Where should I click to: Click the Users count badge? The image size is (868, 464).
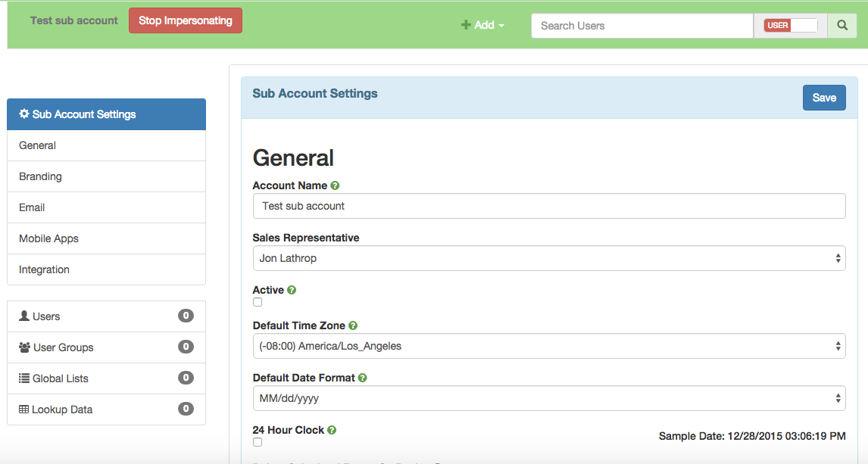coord(186,316)
